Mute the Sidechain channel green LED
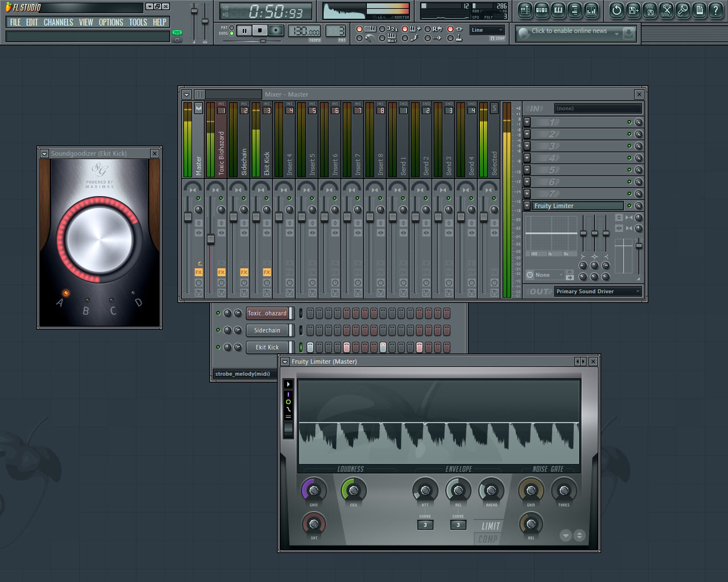This screenshot has height=582, width=728. pyautogui.click(x=218, y=330)
